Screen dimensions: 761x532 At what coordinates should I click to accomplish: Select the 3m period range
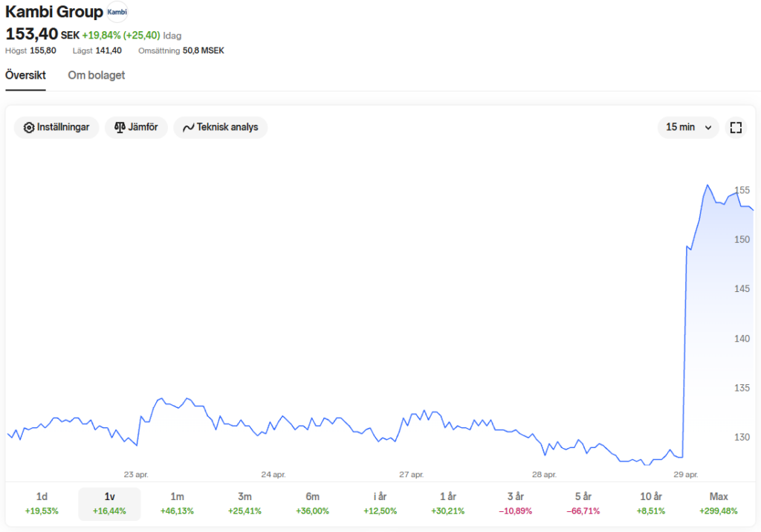(x=245, y=503)
